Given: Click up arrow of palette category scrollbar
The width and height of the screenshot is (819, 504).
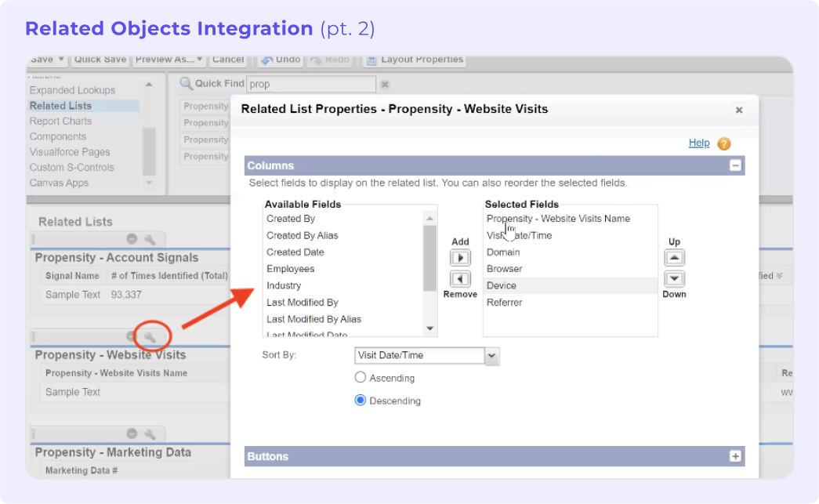Looking at the screenshot, I should [149, 84].
